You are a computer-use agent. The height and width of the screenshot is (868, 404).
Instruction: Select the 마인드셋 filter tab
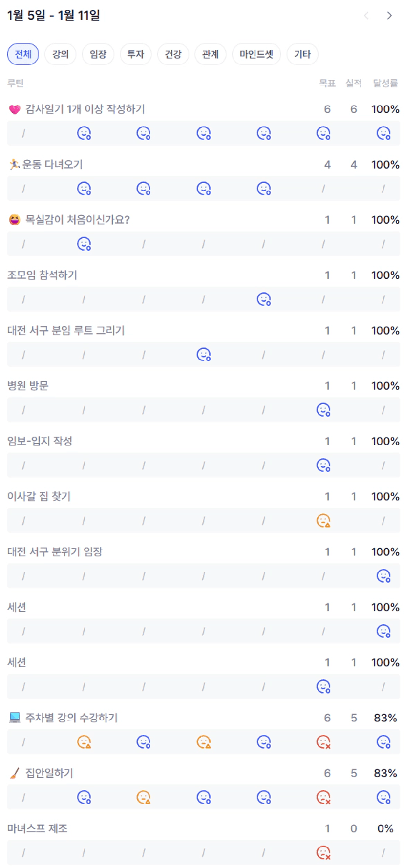point(256,54)
